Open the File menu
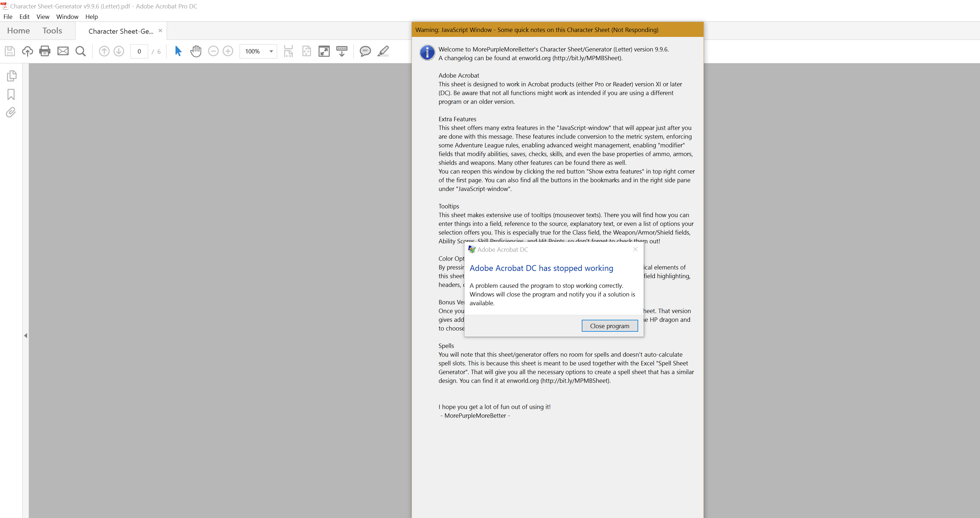 [8, 17]
